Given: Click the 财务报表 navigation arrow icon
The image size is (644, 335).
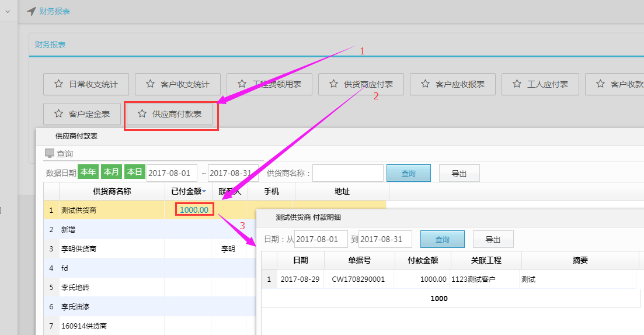Looking at the screenshot, I should (x=32, y=11).
